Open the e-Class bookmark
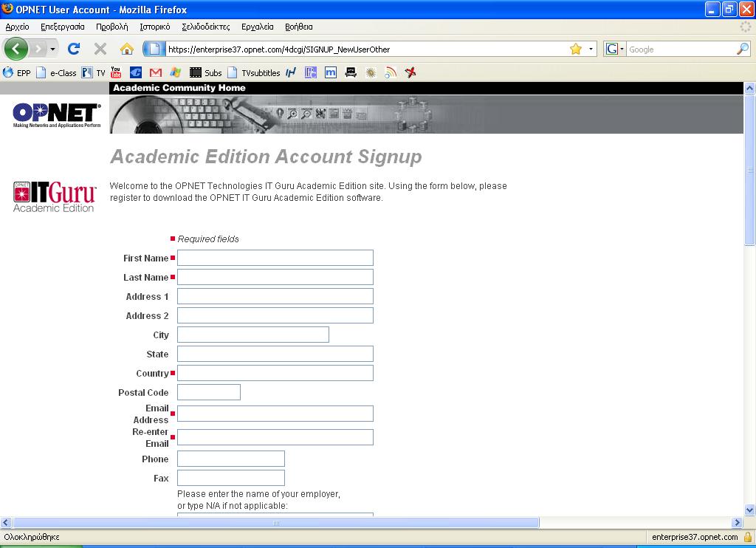 pos(57,73)
